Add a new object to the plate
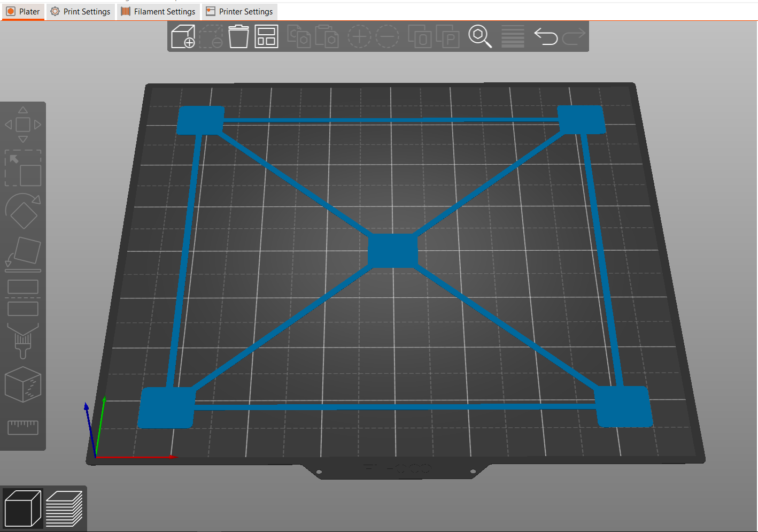The image size is (758, 532). click(x=183, y=36)
